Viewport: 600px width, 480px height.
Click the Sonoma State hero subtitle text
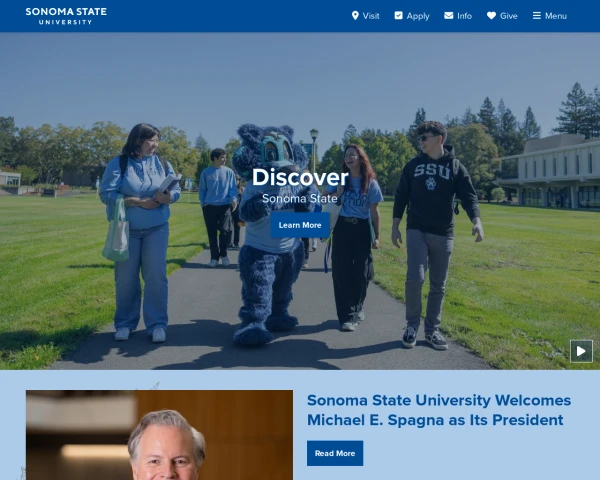point(300,199)
